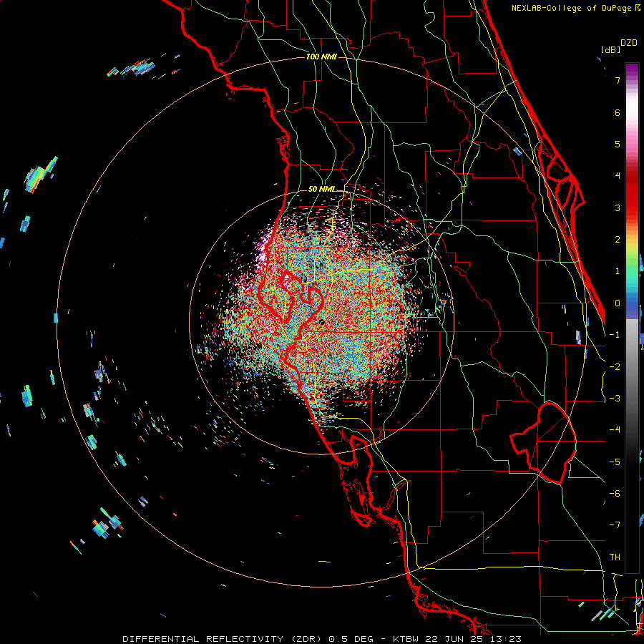
Task: Click the 4 value on color scale
Action: [x=618, y=176]
